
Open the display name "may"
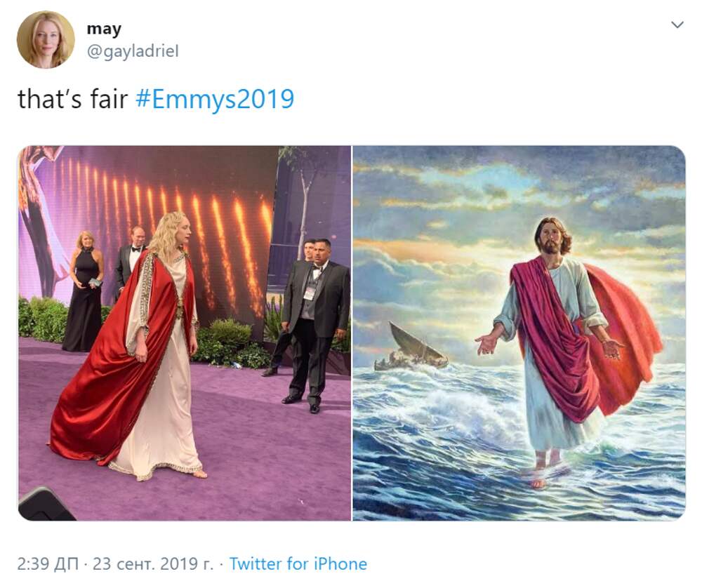coord(103,29)
